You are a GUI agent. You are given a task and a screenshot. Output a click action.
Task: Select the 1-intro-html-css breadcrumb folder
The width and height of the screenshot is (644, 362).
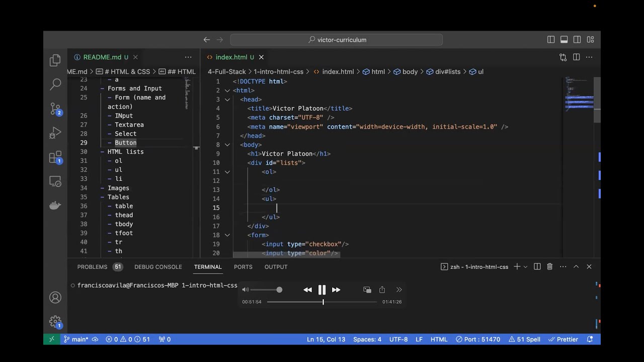[x=278, y=72]
